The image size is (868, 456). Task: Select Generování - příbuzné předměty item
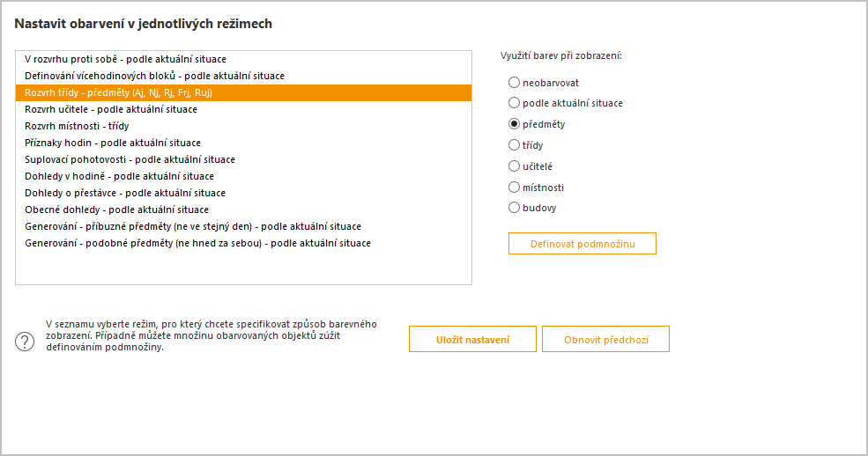[x=243, y=226]
